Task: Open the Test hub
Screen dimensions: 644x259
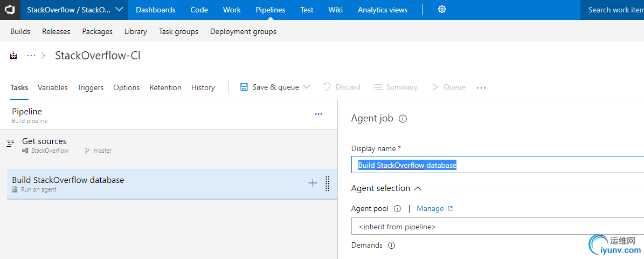Action: (x=307, y=10)
